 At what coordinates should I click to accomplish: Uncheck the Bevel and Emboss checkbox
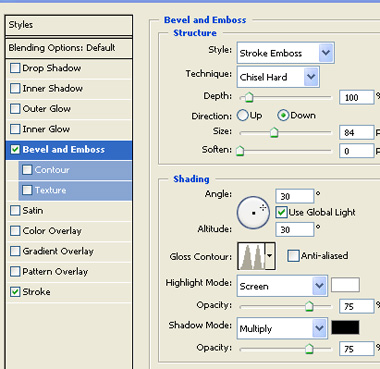[15, 149]
